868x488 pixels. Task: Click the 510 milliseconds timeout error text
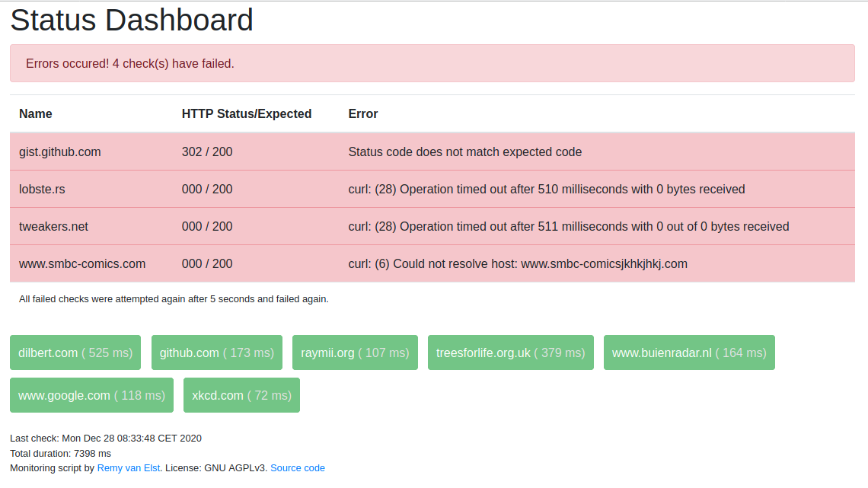[x=547, y=190]
